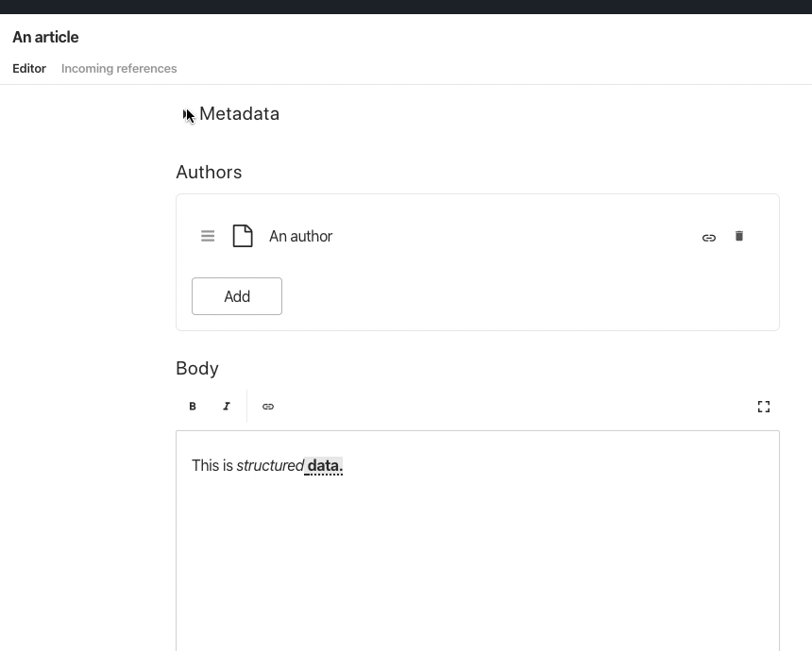
Task: Toggle bold formatting in the body toolbar
Action: pyautogui.click(x=193, y=406)
